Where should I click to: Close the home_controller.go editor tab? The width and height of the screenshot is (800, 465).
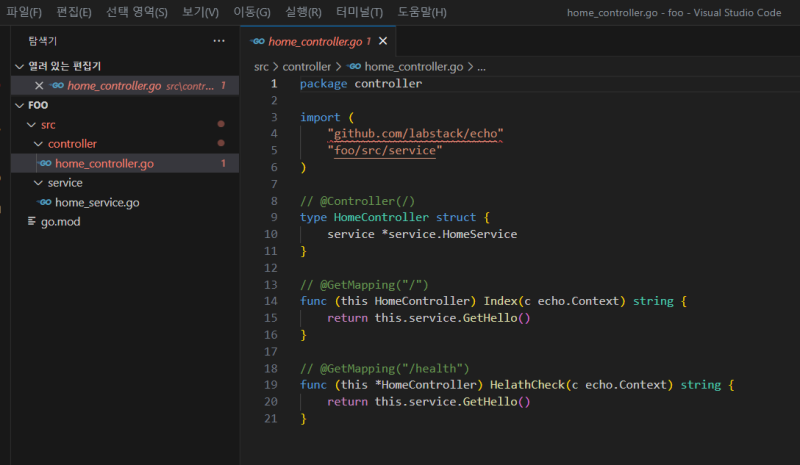[x=382, y=41]
